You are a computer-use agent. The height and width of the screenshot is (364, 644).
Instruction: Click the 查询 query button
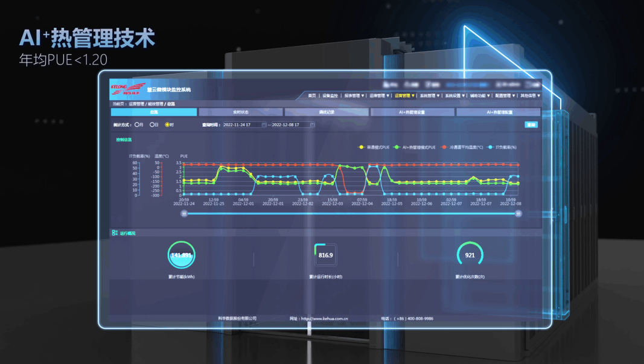point(531,124)
